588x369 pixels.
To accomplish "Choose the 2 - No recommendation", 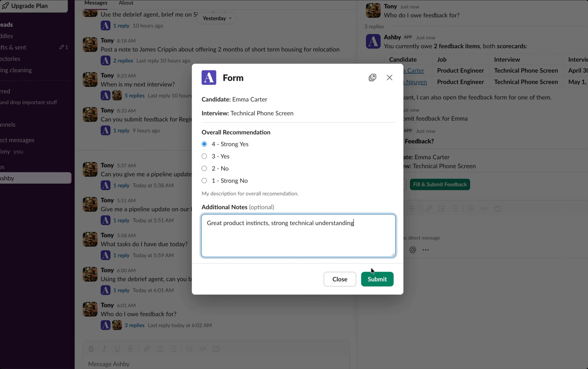I will [204, 168].
